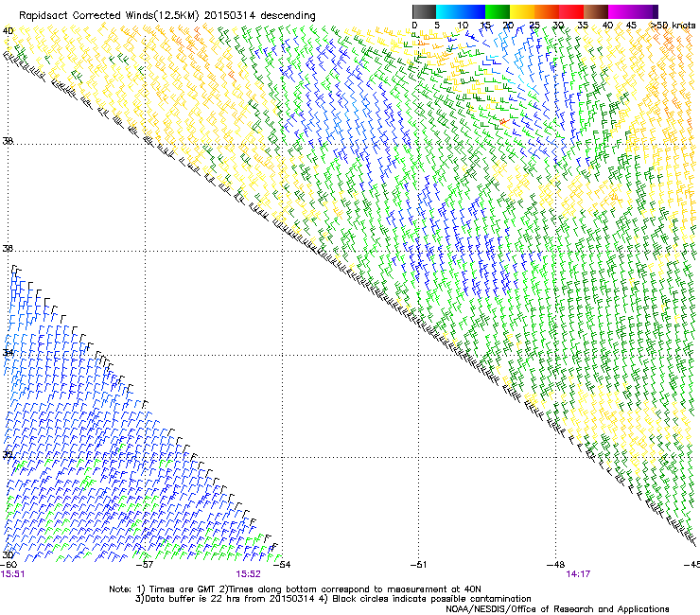Screen dimensions: 700x615
Task: Pick the yellow 20-25 knots legend segment
Action: (522, 11)
